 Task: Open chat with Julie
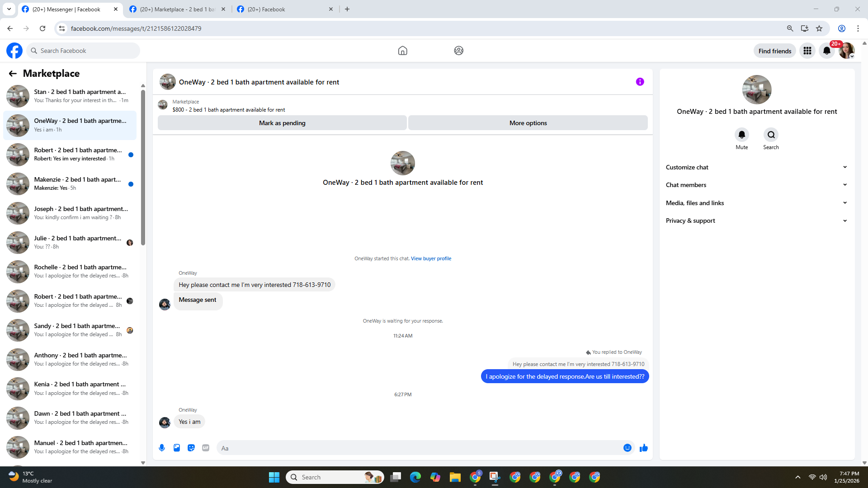pyautogui.click(x=70, y=242)
